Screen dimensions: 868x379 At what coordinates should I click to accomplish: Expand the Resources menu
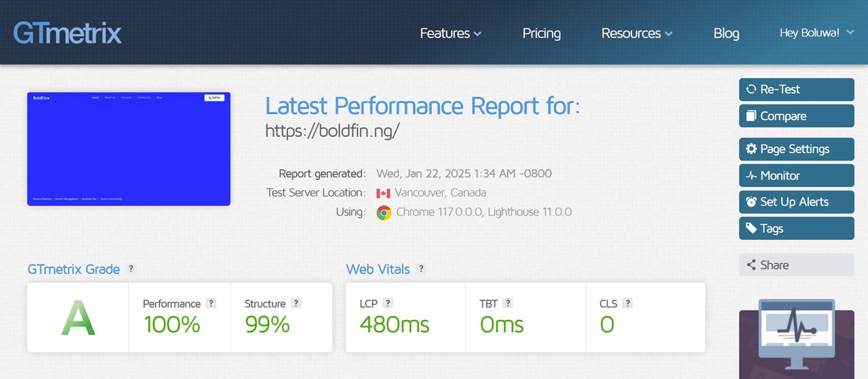coord(637,33)
